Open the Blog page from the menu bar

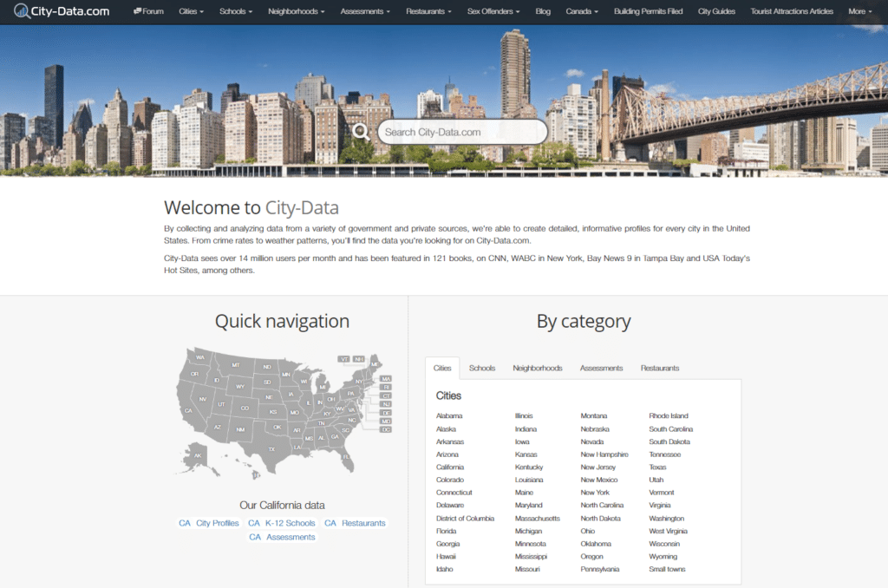click(x=542, y=11)
